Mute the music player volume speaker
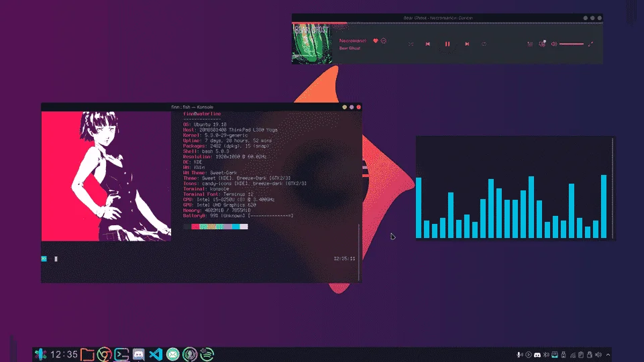The height and width of the screenshot is (362, 644). 553,44
